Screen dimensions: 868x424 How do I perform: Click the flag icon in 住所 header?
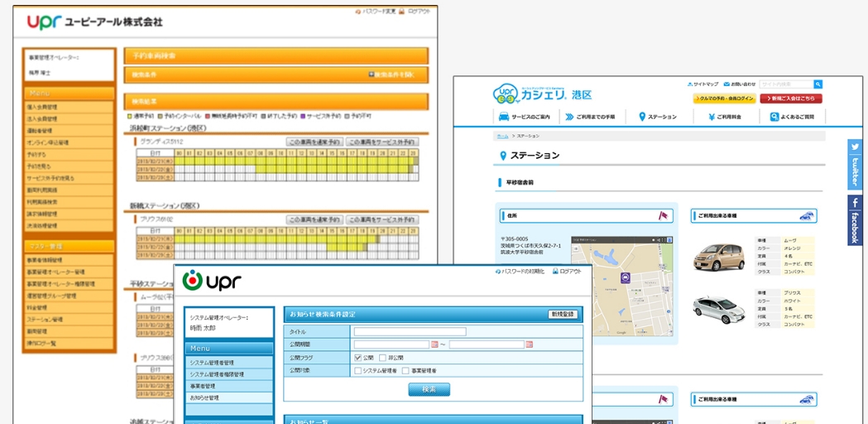click(x=663, y=215)
